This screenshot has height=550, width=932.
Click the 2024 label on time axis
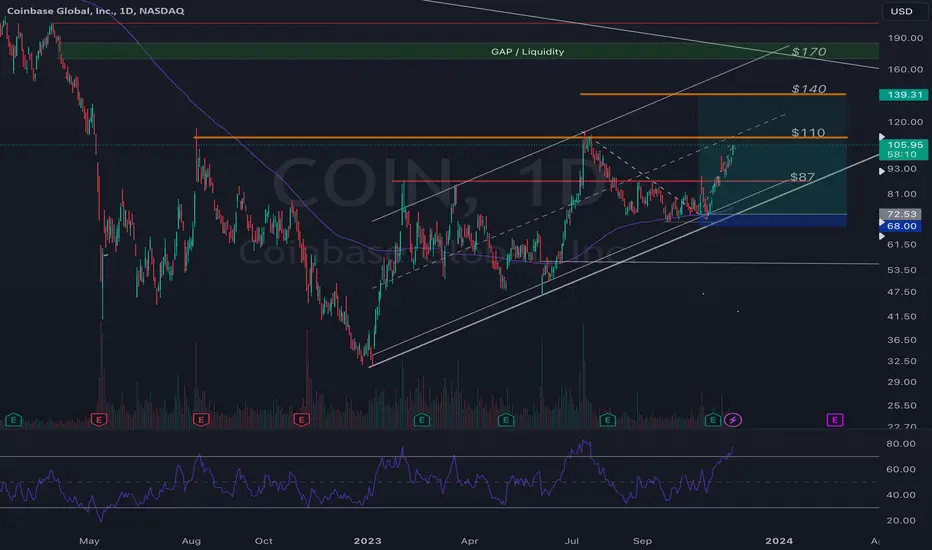(779, 541)
